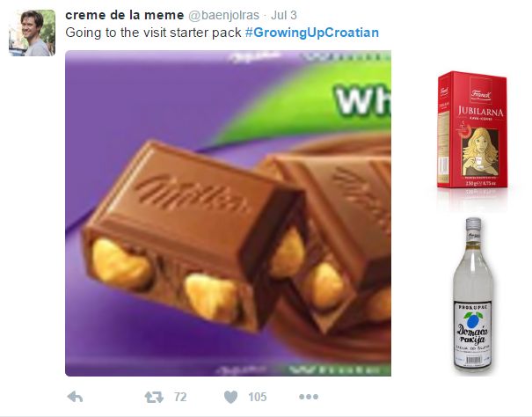Open the creme de la meme profile name

click(125, 15)
